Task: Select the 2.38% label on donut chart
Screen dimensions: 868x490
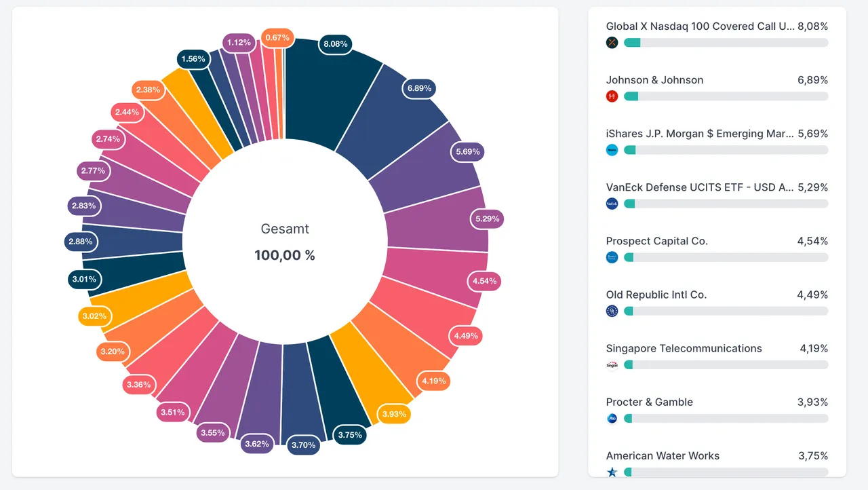Action: pyautogui.click(x=148, y=90)
